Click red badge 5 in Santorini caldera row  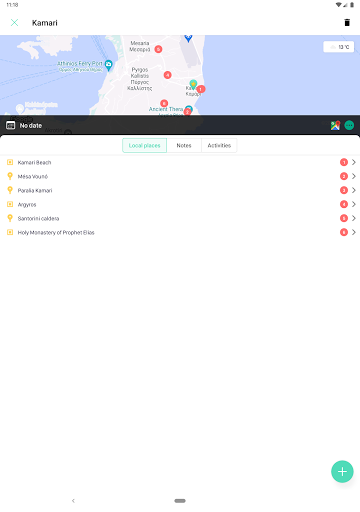tap(344, 218)
